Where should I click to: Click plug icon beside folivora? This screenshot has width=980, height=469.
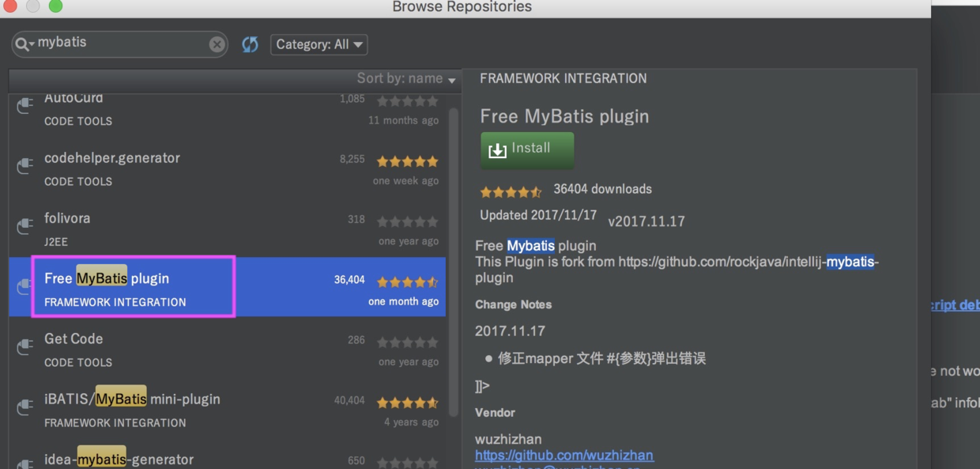25,225
